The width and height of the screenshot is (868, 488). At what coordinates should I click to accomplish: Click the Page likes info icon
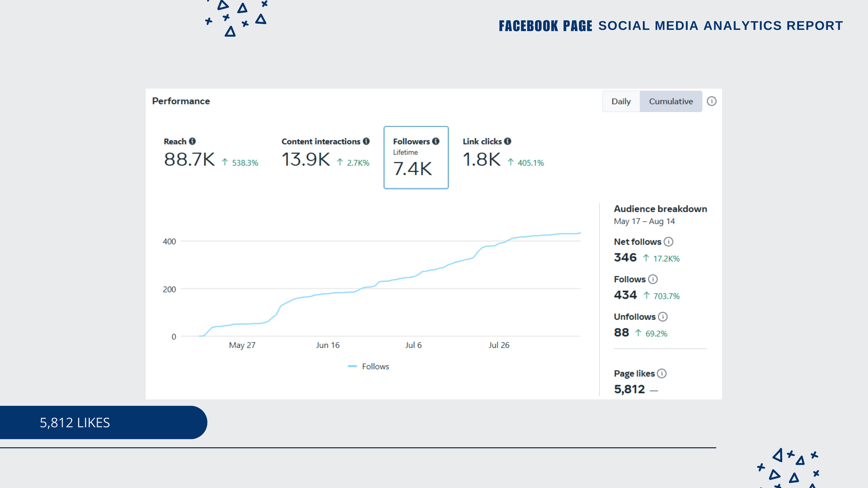661,374
